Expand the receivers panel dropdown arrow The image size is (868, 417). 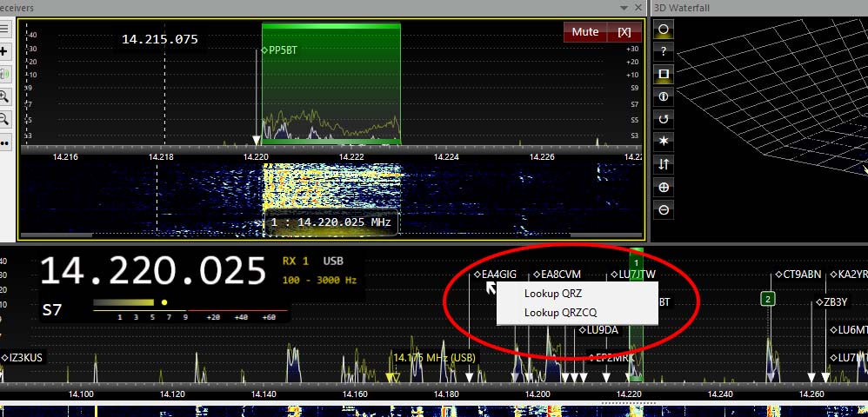pos(624,7)
